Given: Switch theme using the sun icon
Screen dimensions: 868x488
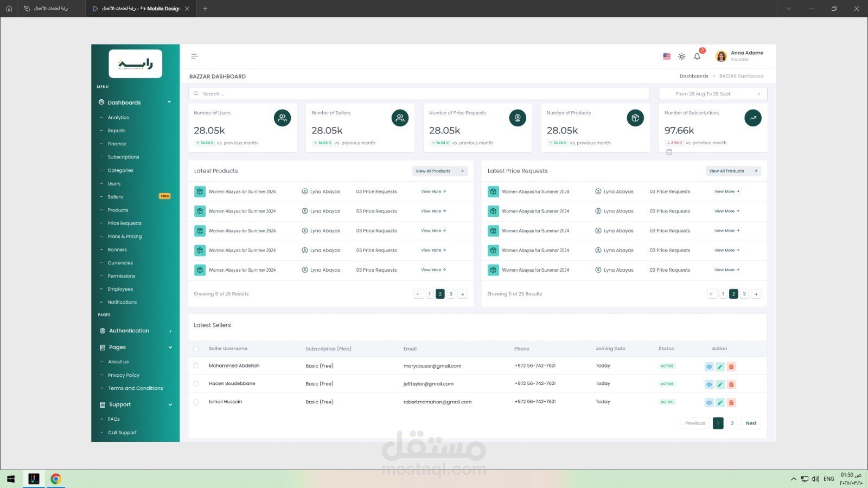Looking at the screenshot, I should pos(682,56).
